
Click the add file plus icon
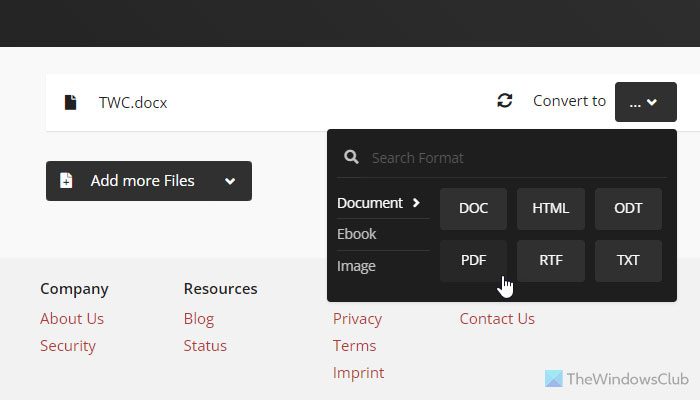click(x=66, y=181)
